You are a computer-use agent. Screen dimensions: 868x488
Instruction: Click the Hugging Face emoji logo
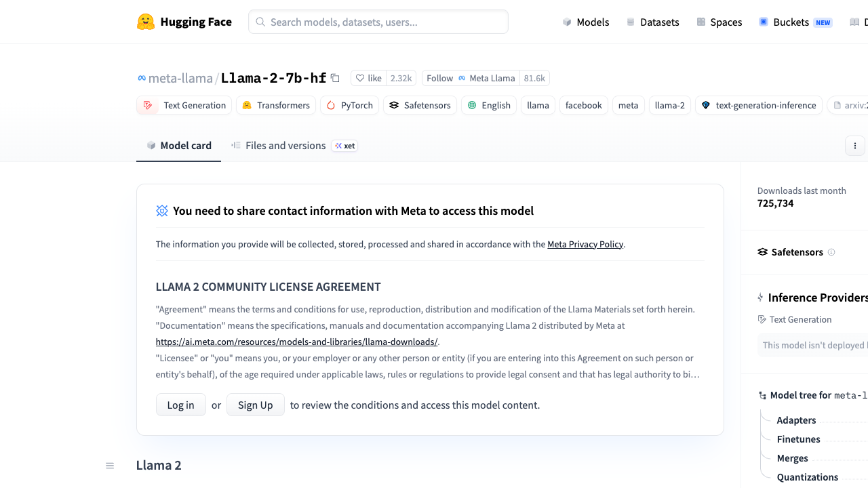(146, 22)
